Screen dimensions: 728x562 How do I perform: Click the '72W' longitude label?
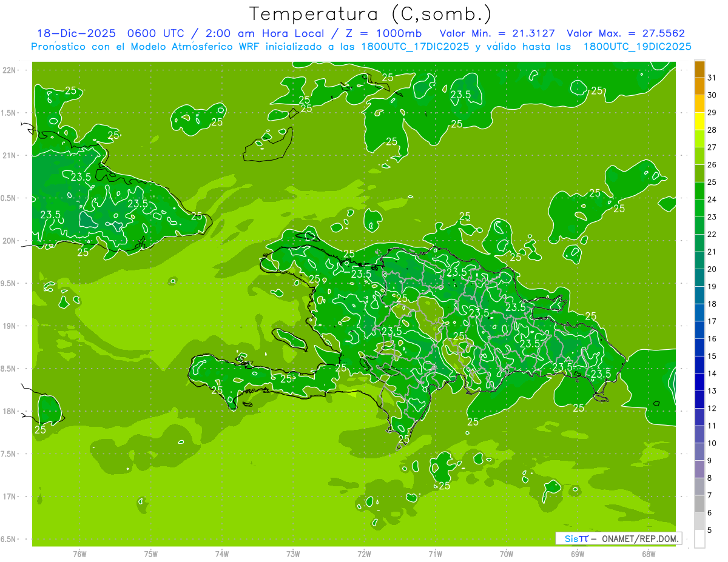(364, 554)
